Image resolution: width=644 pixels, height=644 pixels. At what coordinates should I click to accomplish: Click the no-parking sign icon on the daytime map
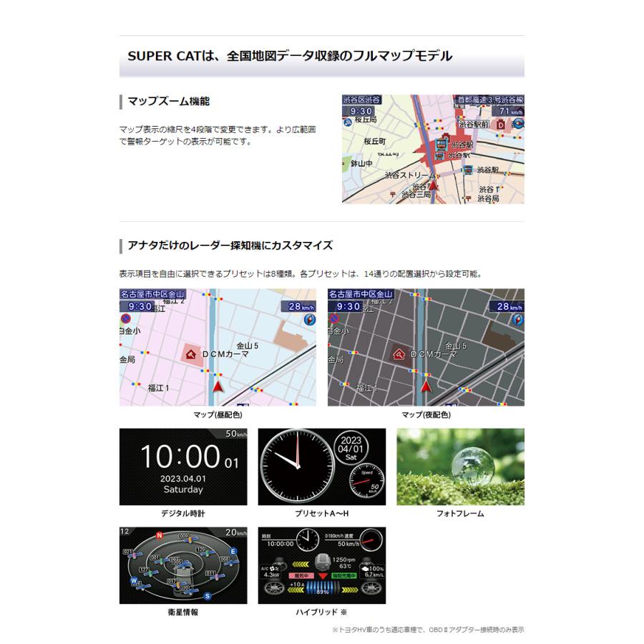[125, 319]
